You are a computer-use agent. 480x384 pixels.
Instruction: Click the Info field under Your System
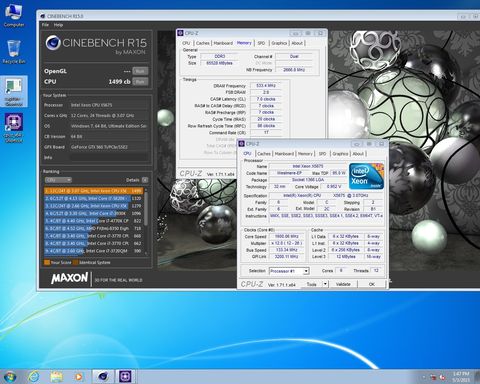109,157
